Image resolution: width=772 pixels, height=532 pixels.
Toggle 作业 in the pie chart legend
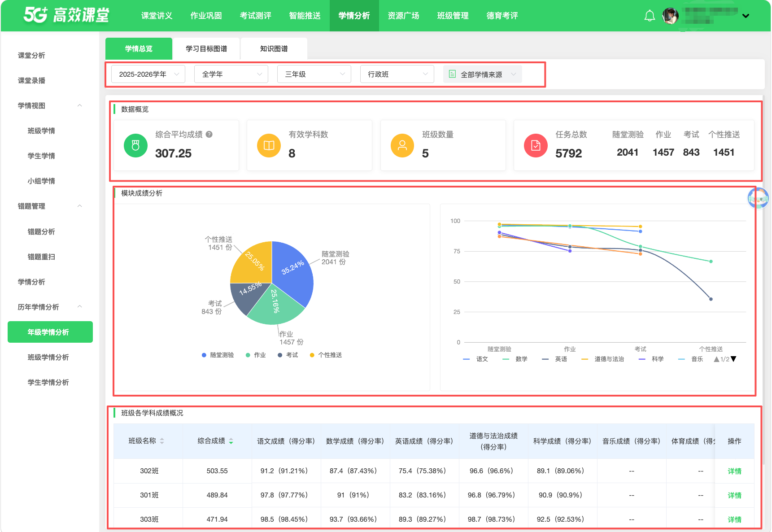click(256, 355)
